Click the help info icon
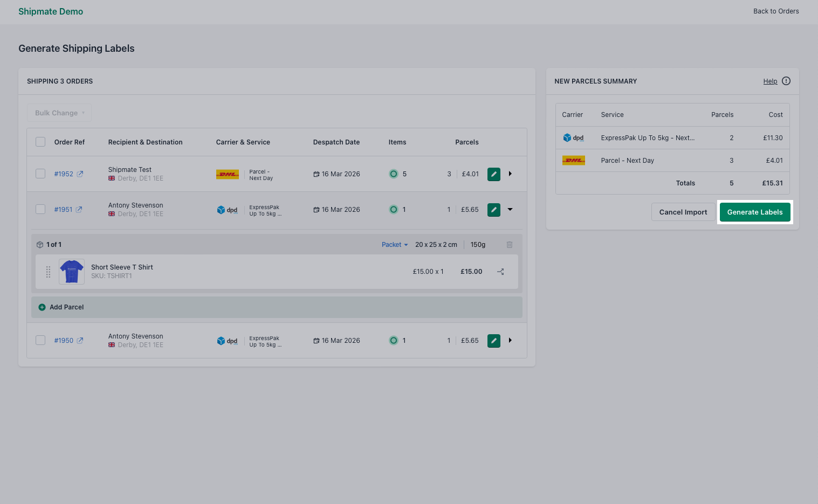This screenshot has height=504, width=818. [x=786, y=81]
